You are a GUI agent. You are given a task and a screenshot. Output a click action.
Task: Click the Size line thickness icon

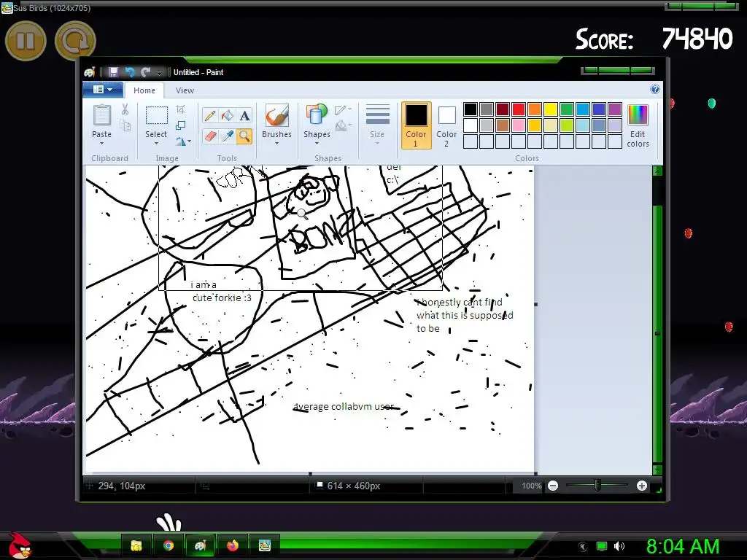coord(377,115)
